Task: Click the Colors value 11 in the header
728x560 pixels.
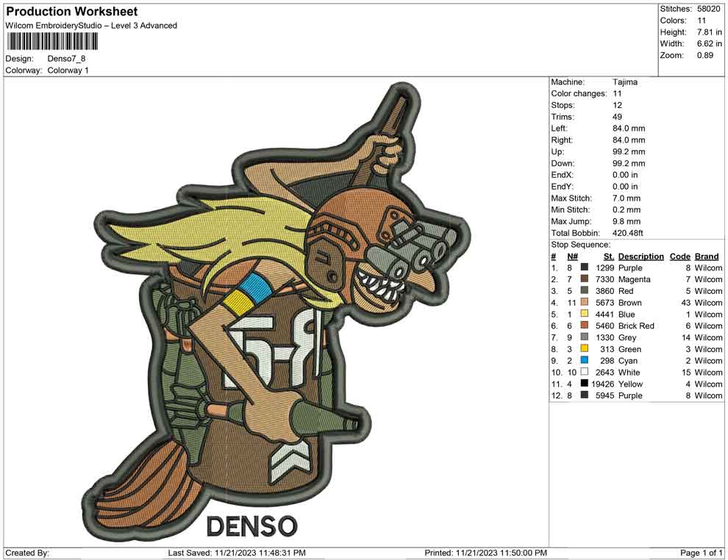Action: coord(702,21)
